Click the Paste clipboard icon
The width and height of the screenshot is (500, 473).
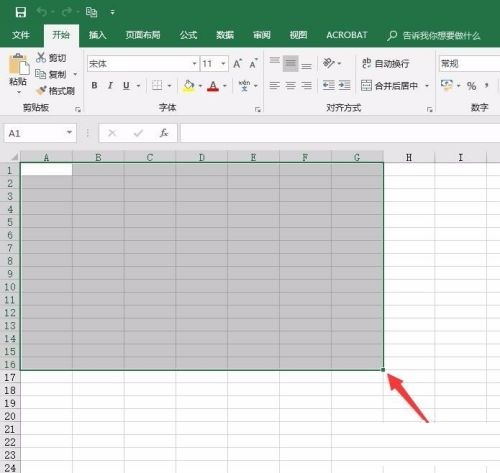tap(19, 64)
